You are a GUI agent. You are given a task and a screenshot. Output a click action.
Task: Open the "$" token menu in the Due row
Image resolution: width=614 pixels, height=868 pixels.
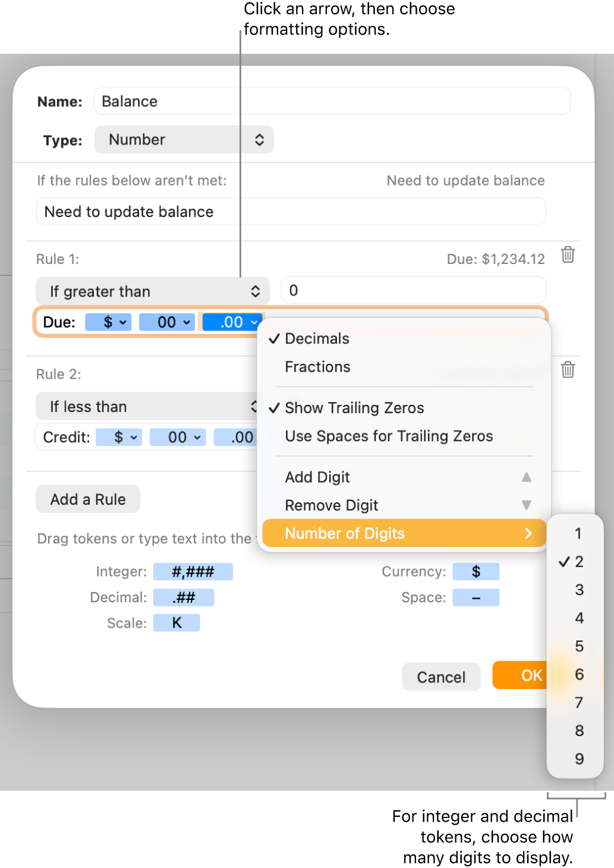point(108,322)
